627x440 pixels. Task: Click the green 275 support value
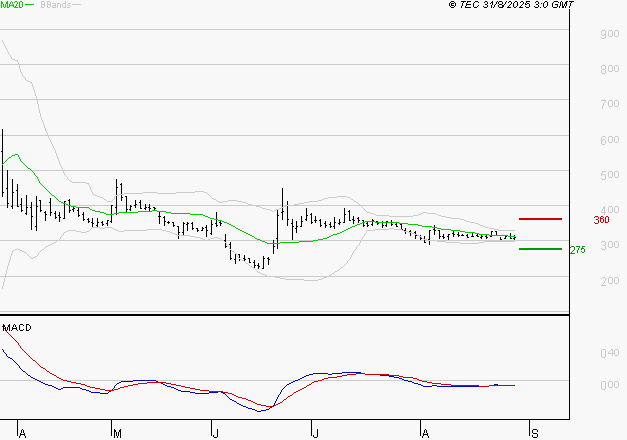[577, 250]
